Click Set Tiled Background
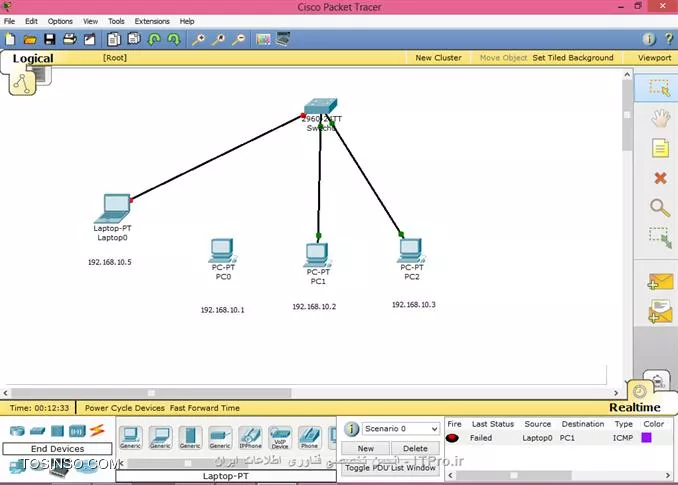Viewport: 678px width, 485px height. pyautogui.click(x=573, y=57)
